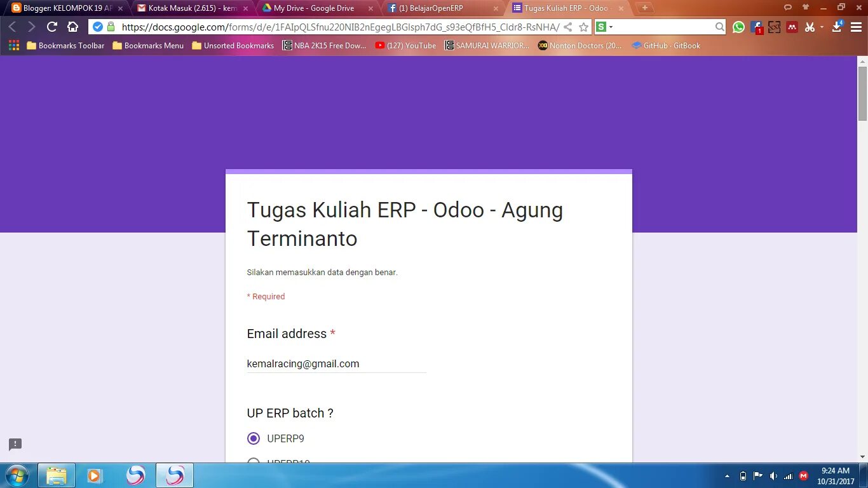Click the green padlock security icon
This screenshot has height=488, width=868.
click(x=111, y=27)
